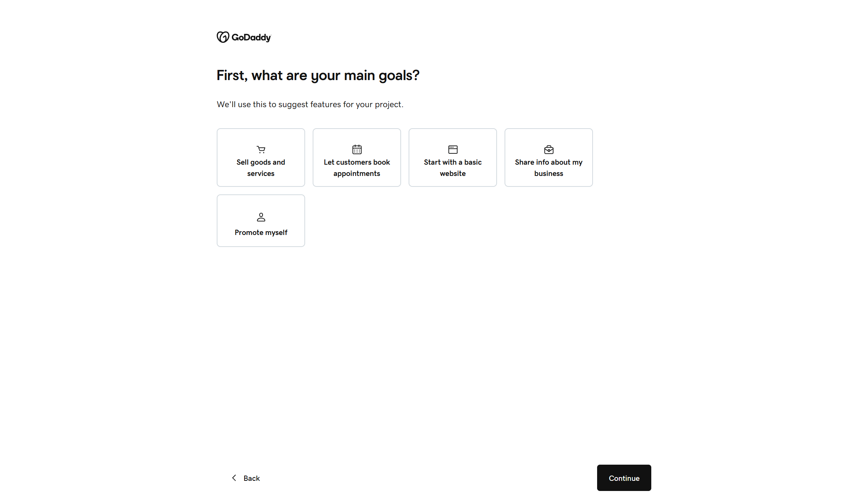Image resolution: width=868 pixels, height=500 pixels.
Task: Click the left-pointing chevron beside Back
Action: coord(234,478)
